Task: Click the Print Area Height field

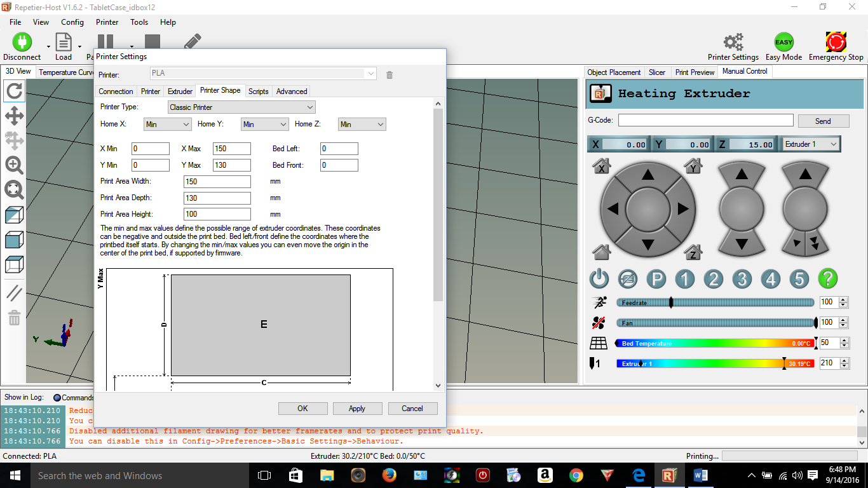Action: [217, 214]
